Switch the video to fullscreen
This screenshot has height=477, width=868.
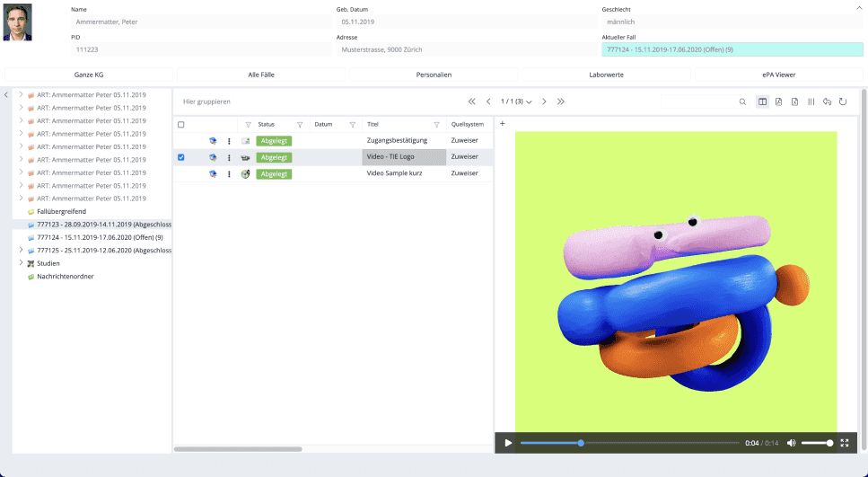coord(844,443)
